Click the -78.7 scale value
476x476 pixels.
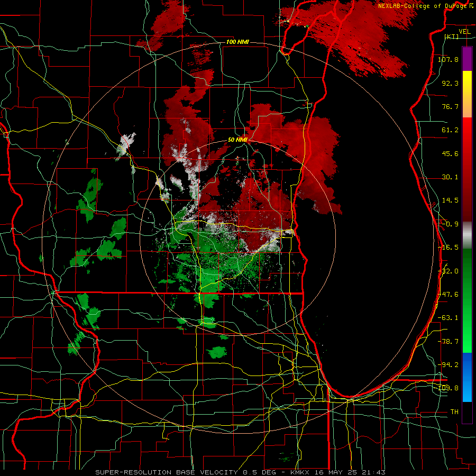click(448, 342)
